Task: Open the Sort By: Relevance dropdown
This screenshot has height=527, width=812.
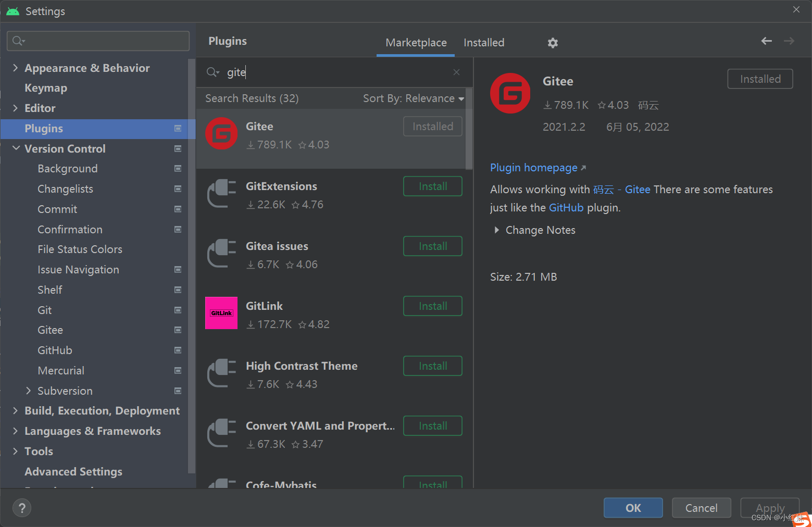Action: (414, 98)
